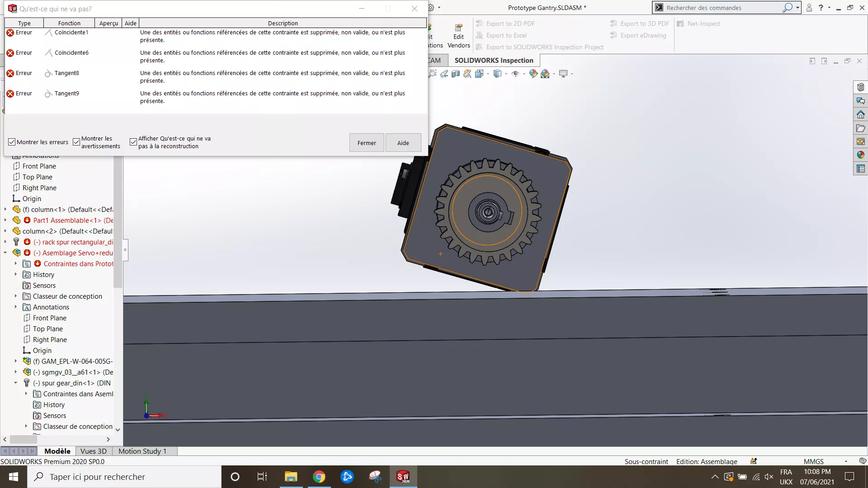
Task: Open SOLIDWORKS Resources home icon
Action: (860, 114)
